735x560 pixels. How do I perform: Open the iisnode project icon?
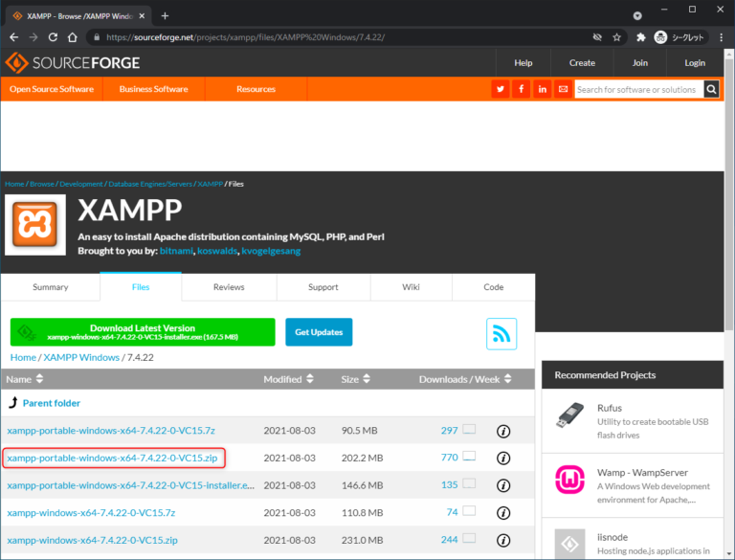(570, 544)
